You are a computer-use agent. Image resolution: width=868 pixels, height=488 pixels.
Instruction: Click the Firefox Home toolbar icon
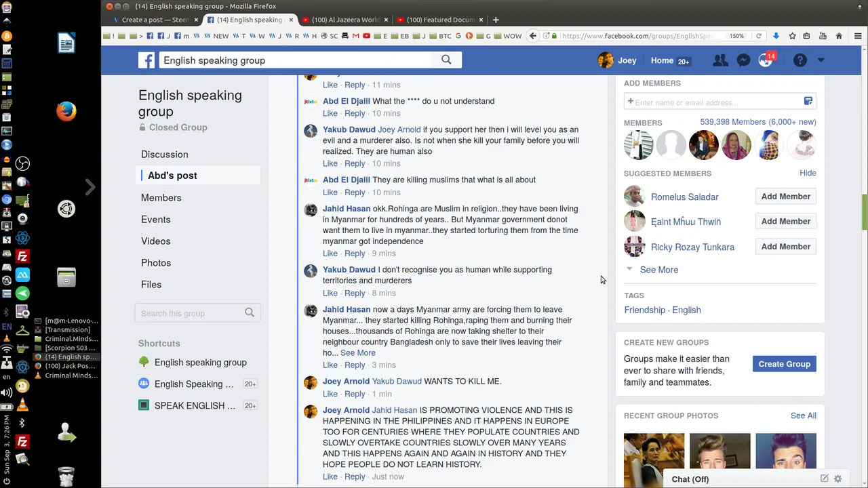(x=839, y=36)
